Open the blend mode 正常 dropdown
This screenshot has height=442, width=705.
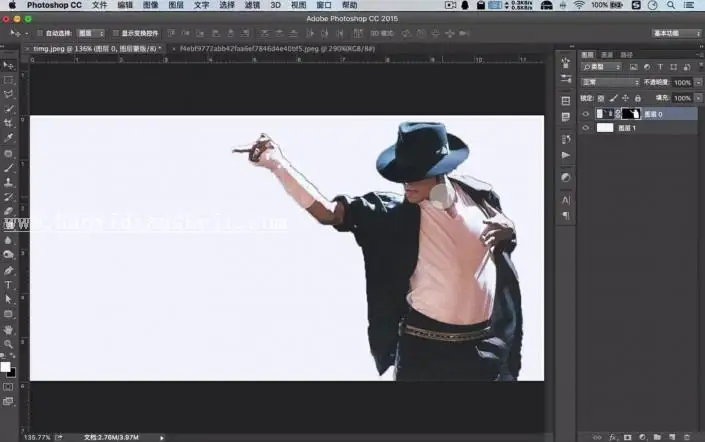click(x=610, y=82)
